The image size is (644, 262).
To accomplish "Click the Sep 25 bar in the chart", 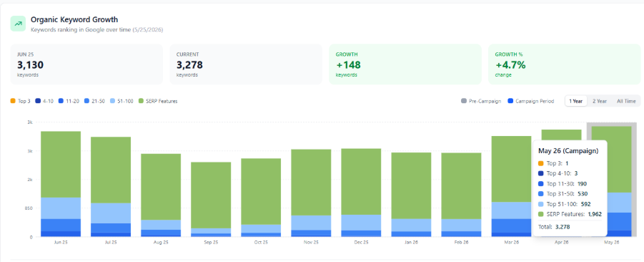I will tap(211, 200).
